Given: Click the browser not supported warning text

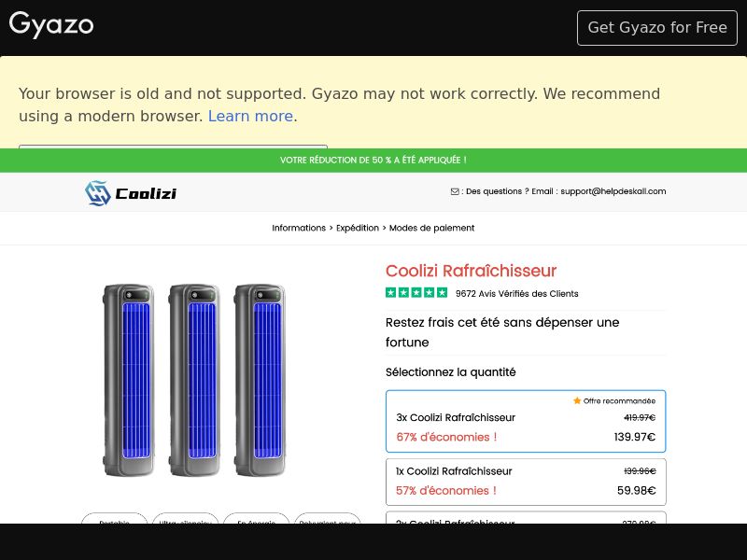Looking at the screenshot, I should [x=339, y=105].
